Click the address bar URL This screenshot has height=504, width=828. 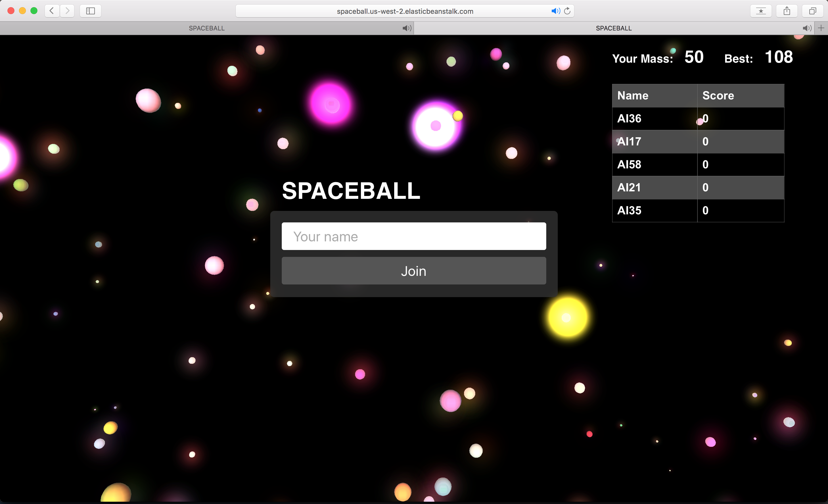coord(405,11)
